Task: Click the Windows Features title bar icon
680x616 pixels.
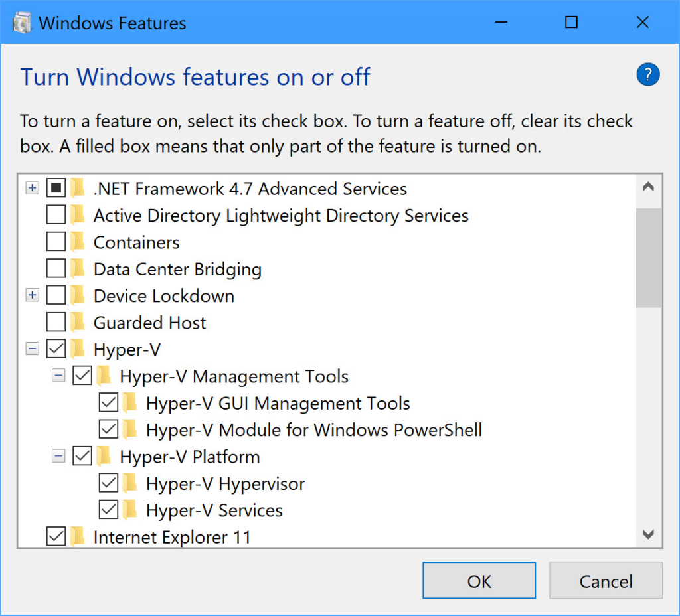Action: click(22, 23)
